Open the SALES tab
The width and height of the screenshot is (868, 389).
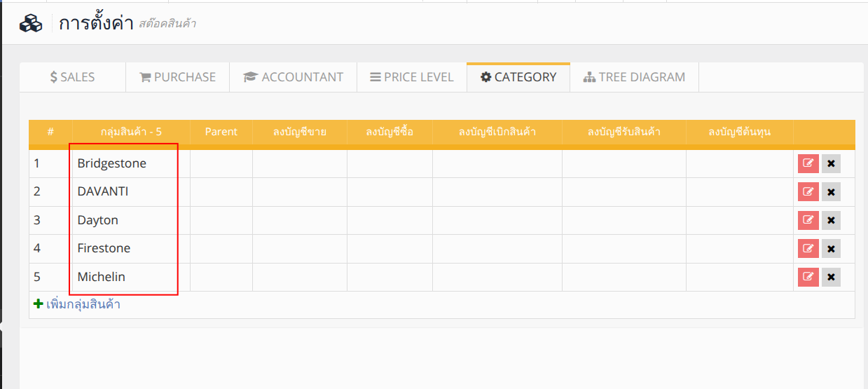pos(72,77)
